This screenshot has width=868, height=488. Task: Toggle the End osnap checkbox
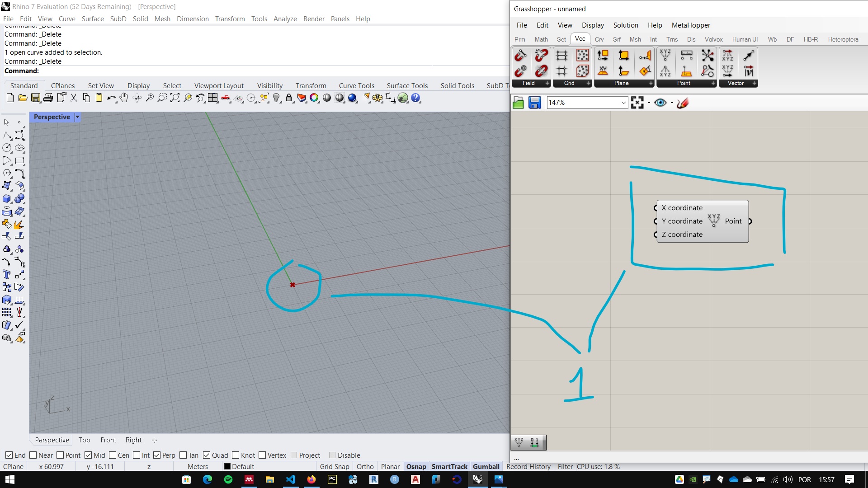tap(9, 455)
